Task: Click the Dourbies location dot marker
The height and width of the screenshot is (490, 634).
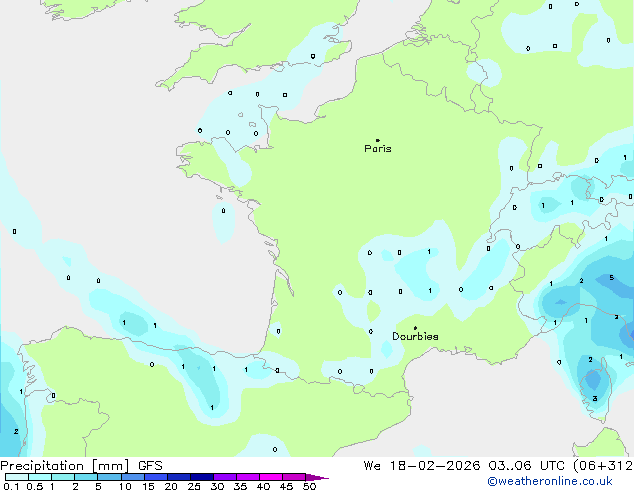Action: [x=415, y=328]
